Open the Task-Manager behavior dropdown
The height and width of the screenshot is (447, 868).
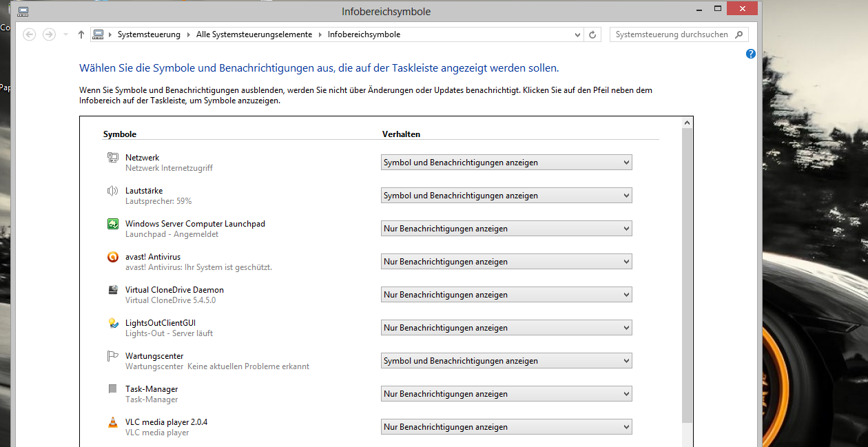coord(506,394)
